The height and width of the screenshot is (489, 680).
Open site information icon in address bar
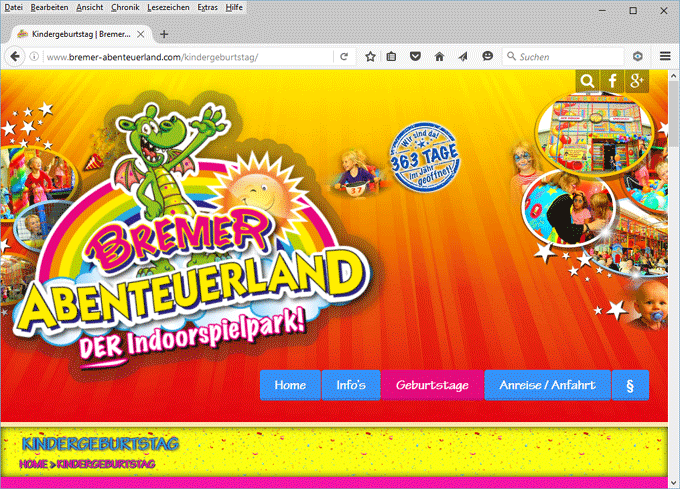(x=34, y=57)
